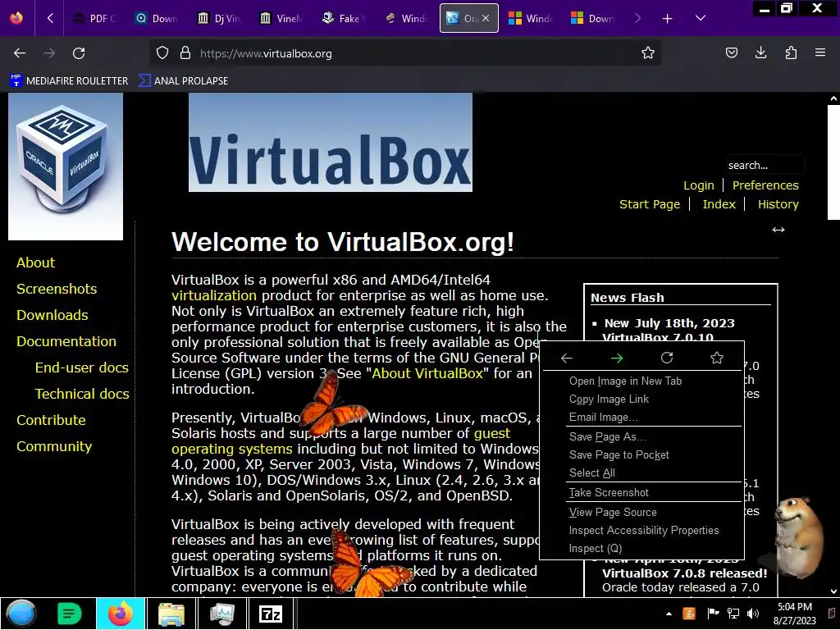This screenshot has width=840, height=630.
Task: Open the Technical docs link
Action: click(82, 394)
